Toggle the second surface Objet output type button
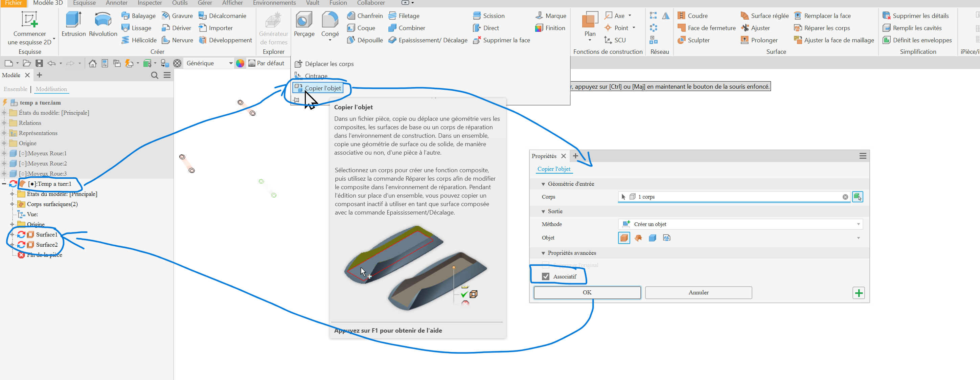The image size is (980, 380). tap(638, 238)
